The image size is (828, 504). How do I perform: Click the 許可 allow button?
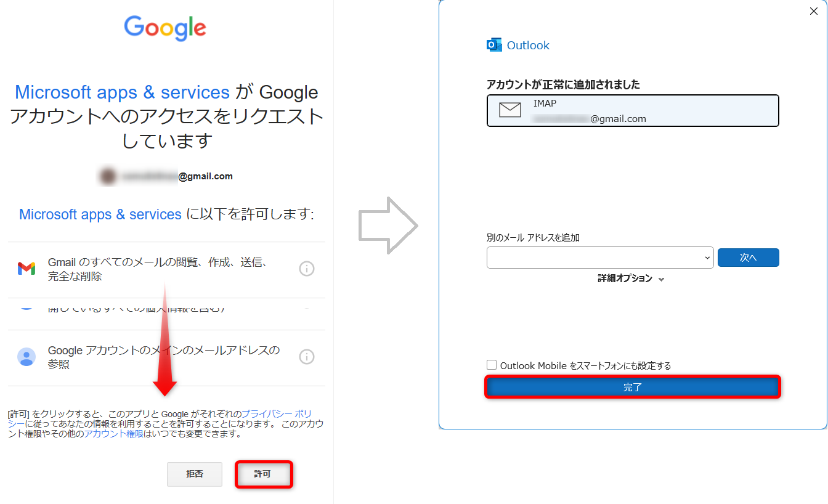(x=263, y=474)
